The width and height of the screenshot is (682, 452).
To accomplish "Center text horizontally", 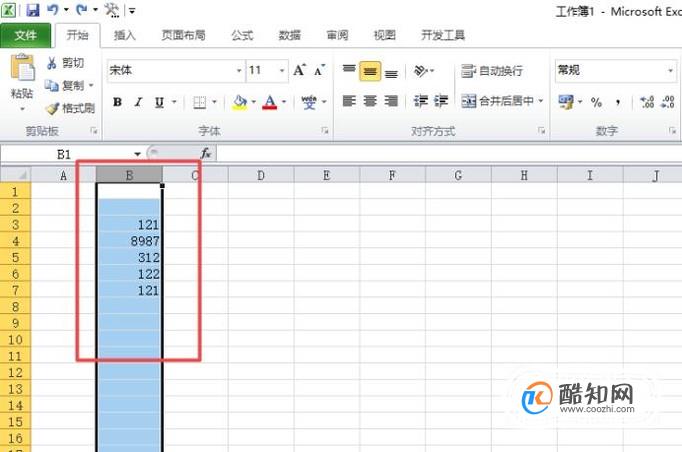I will coord(370,101).
